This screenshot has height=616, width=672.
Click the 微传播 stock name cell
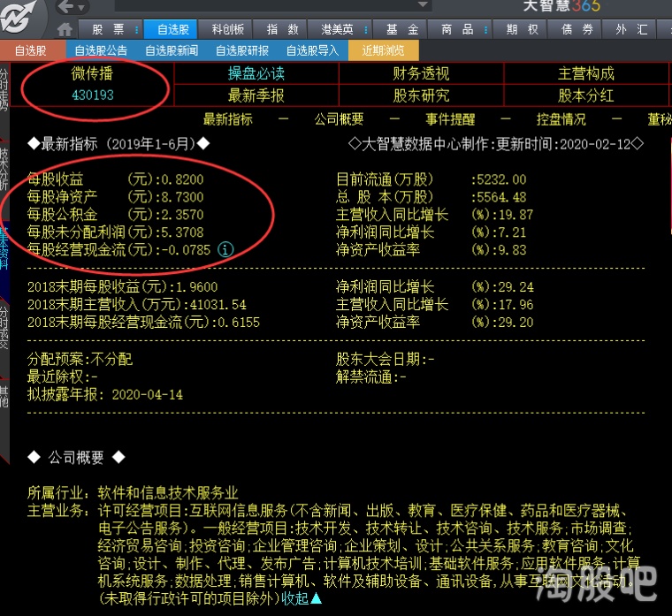click(92, 73)
